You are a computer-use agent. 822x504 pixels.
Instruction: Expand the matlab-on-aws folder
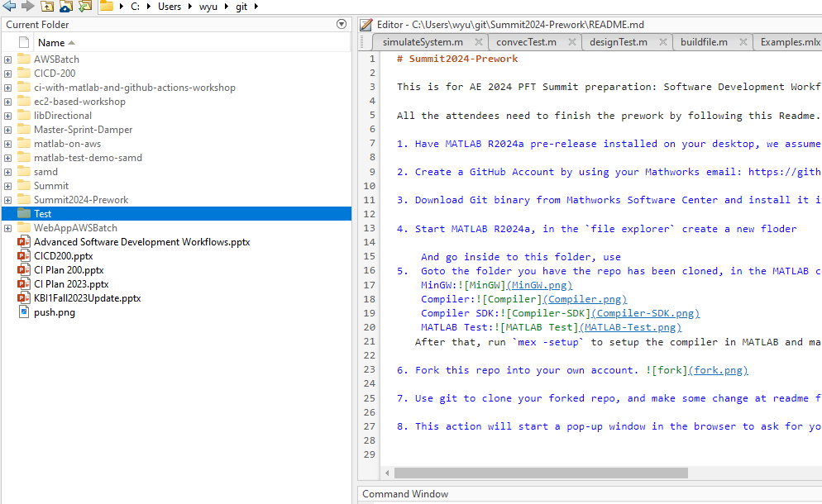click(8, 144)
